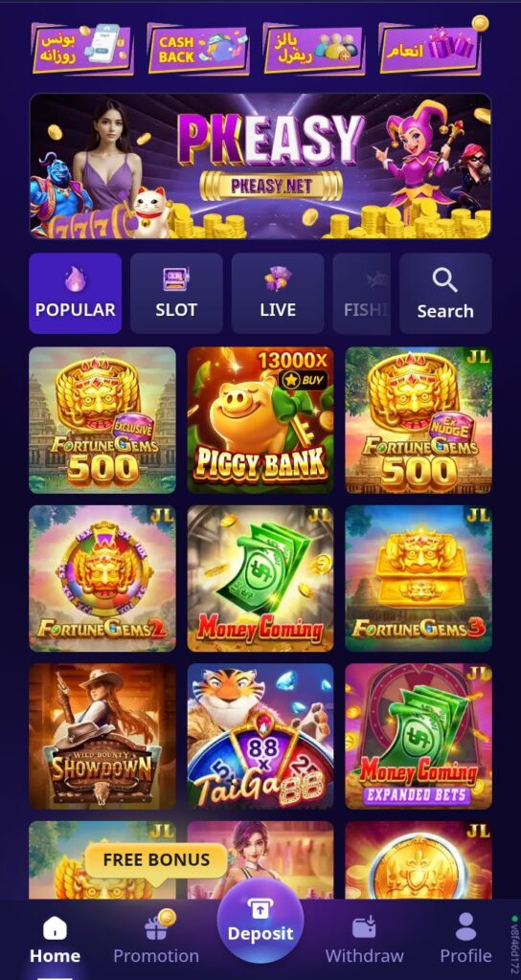Screen dimensions: 521x980
Task: Tap the Deposit circular button
Action: [x=260, y=920]
